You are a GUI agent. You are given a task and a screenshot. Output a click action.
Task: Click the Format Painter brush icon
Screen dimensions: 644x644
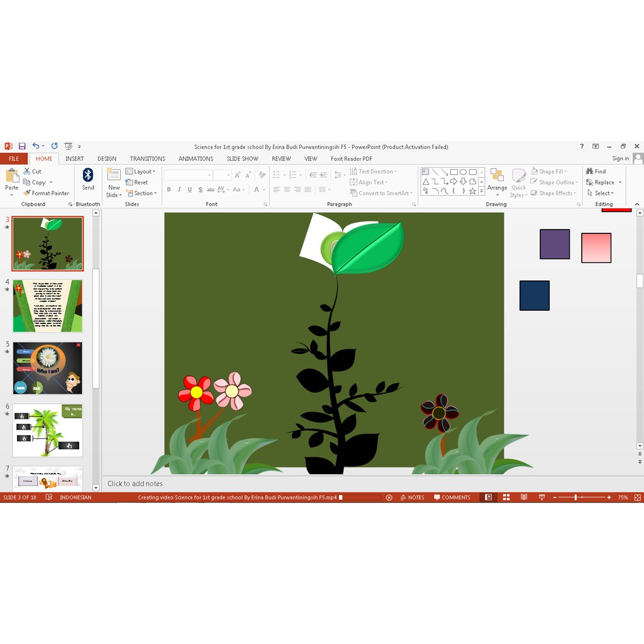coord(27,193)
